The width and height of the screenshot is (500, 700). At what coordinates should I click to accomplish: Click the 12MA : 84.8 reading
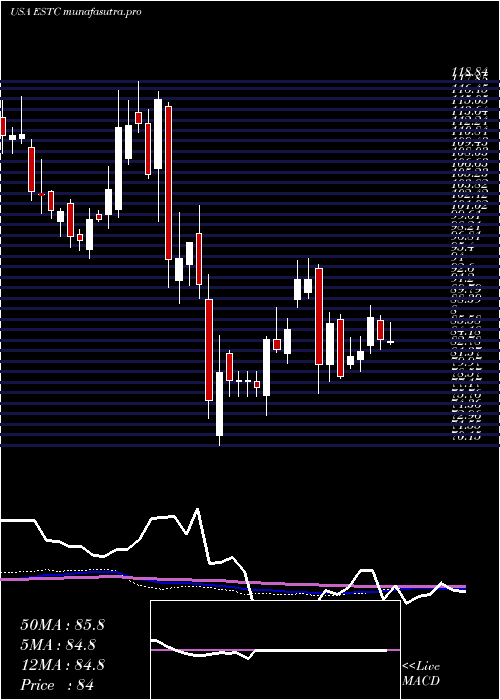point(62,665)
